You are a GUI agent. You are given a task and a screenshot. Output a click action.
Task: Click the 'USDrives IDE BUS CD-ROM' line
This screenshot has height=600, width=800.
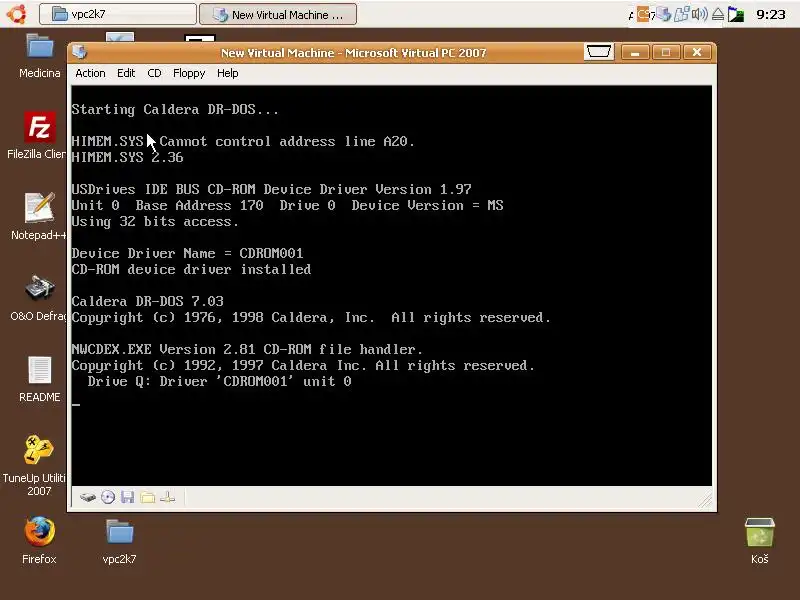click(x=271, y=189)
